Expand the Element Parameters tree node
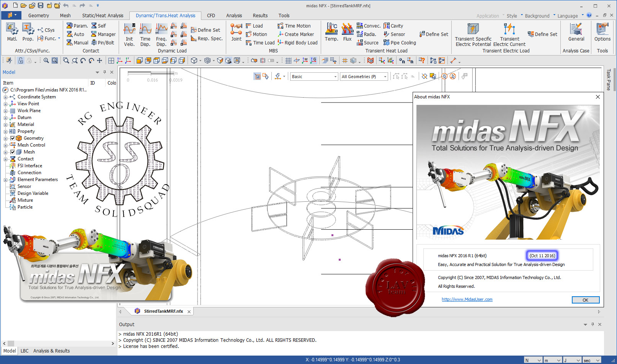Screen dimensions: 617x364 tap(5, 180)
